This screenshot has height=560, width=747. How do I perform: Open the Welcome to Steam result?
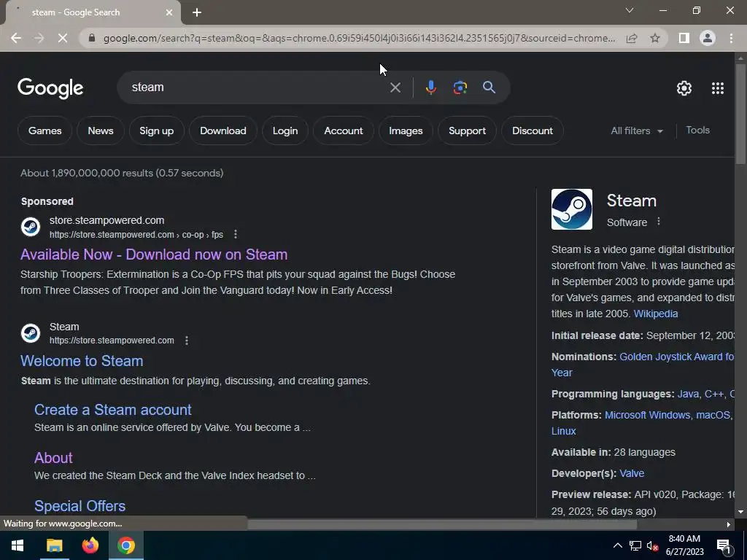(82, 361)
